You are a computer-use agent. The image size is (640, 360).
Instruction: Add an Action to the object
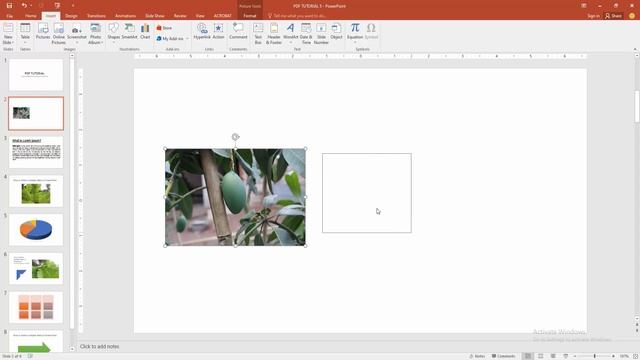point(218,31)
